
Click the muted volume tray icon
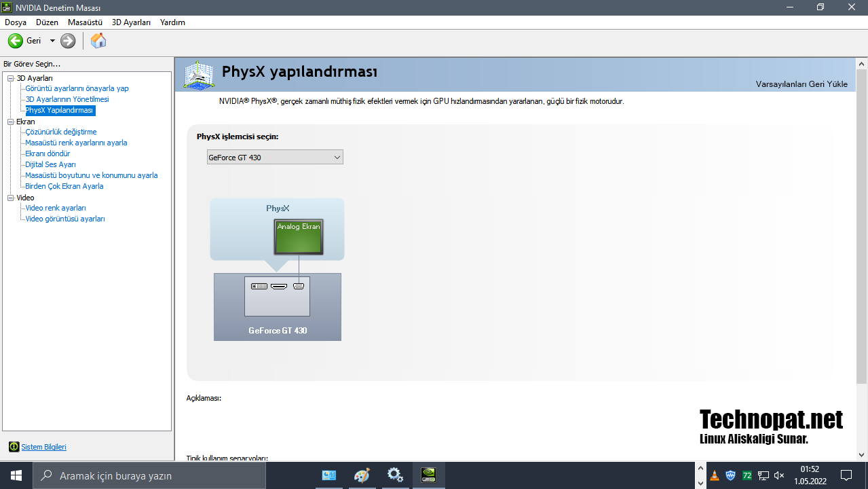(779, 475)
